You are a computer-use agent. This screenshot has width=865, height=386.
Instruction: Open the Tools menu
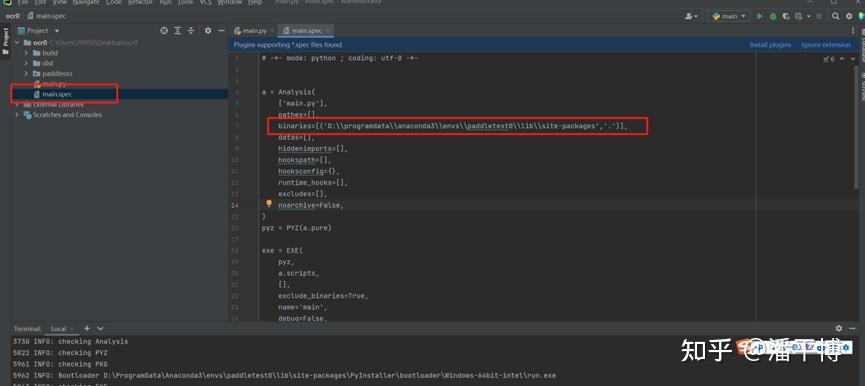(185, 2)
